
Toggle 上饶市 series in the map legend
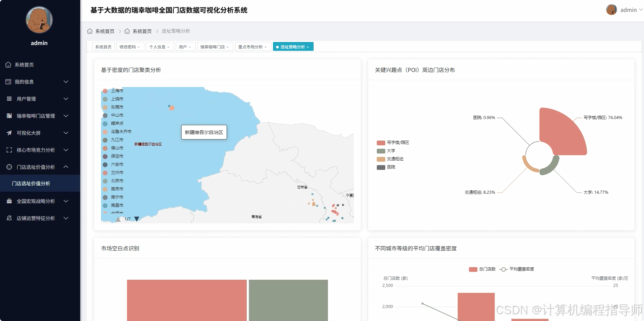click(113, 99)
